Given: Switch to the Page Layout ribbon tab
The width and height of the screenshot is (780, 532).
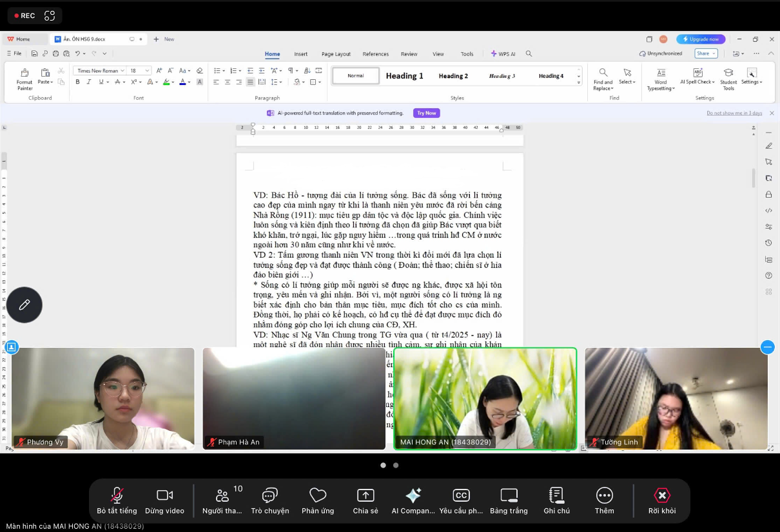Looking at the screenshot, I should coord(336,54).
